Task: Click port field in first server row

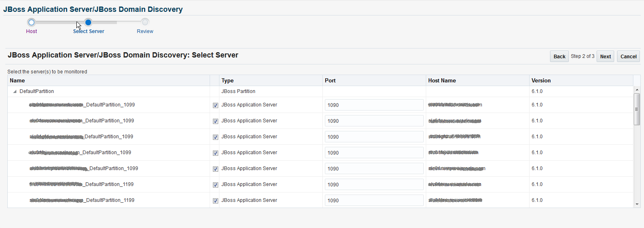Action: point(374,105)
